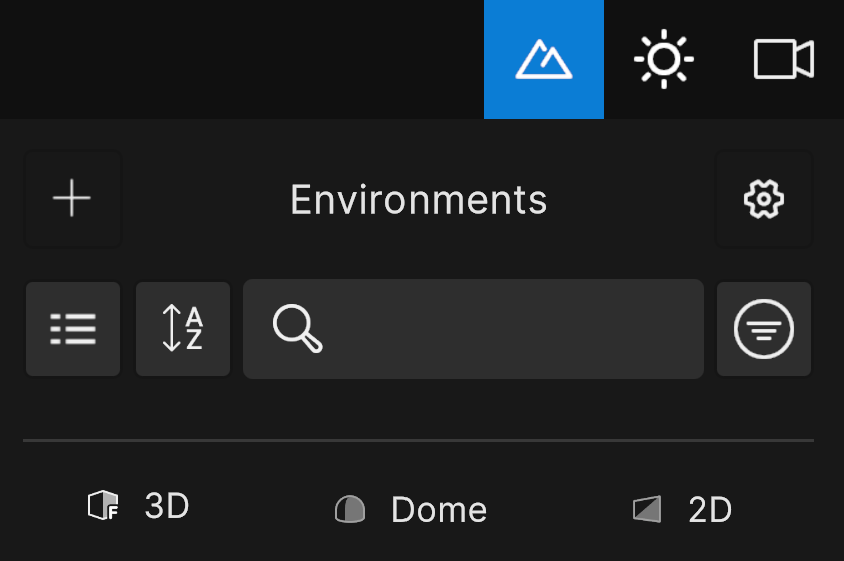Screen dimensions: 844x561
Task: Click the Dome half-sphere icon
Action: 349,510
